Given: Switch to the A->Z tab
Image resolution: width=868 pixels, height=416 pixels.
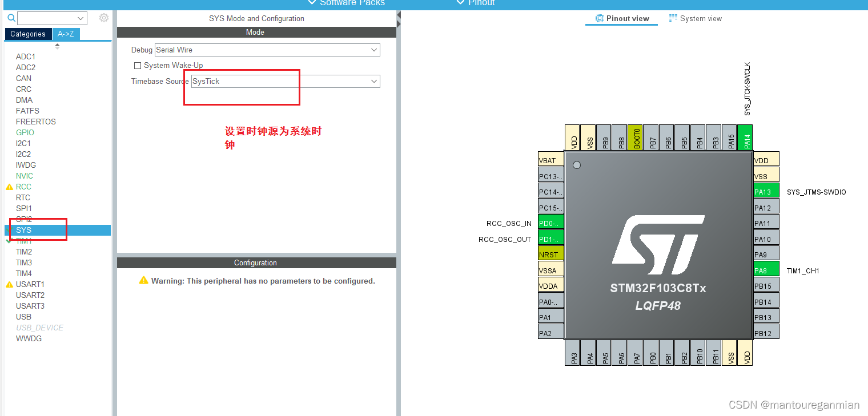Looking at the screenshot, I should (x=66, y=34).
